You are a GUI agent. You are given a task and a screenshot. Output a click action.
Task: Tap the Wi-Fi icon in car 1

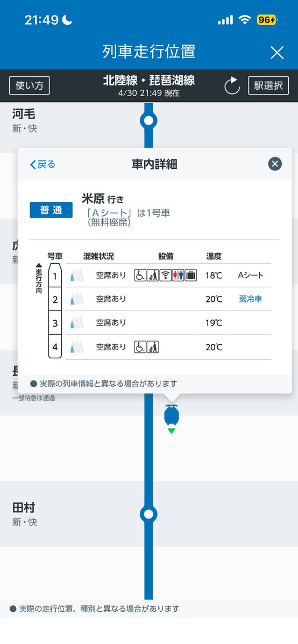point(166,275)
